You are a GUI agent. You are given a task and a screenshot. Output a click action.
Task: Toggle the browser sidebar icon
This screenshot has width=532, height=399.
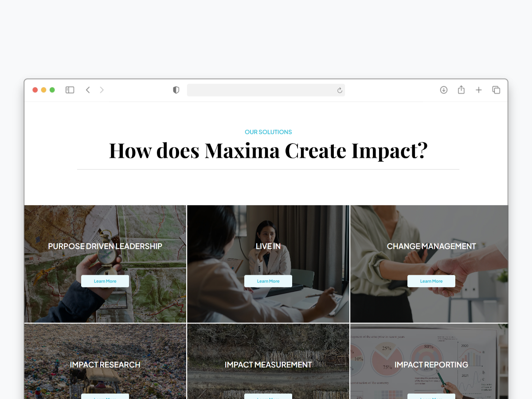tap(70, 90)
